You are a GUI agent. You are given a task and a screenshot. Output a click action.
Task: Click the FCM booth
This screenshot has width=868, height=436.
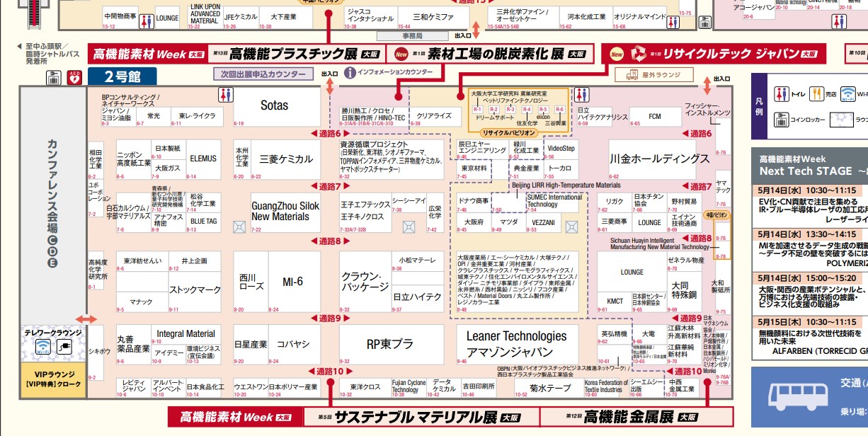pyautogui.click(x=655, y=115)
